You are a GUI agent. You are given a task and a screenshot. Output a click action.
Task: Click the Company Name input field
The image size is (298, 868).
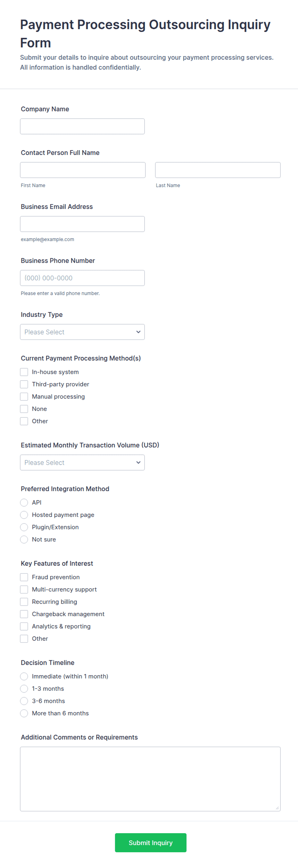tap(82, 126)
